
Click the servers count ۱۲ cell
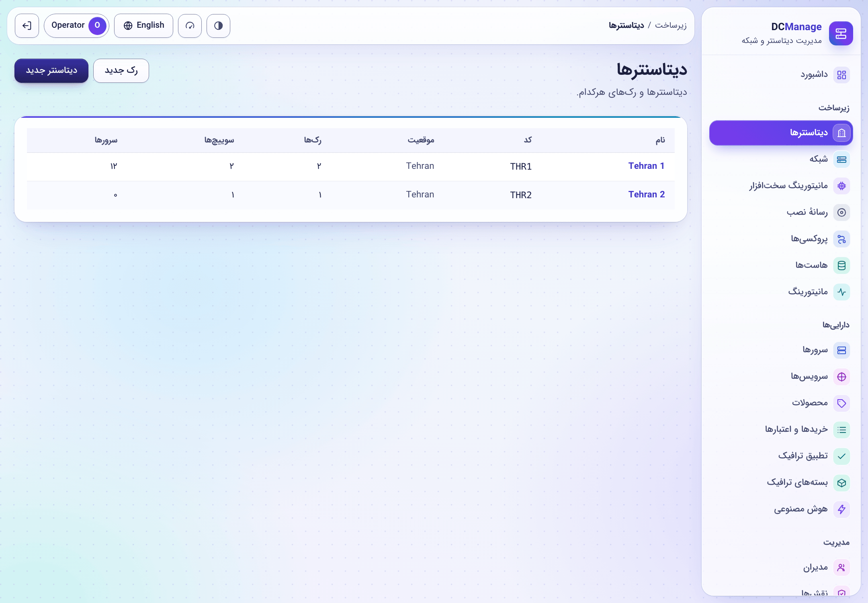click(114, 166)
